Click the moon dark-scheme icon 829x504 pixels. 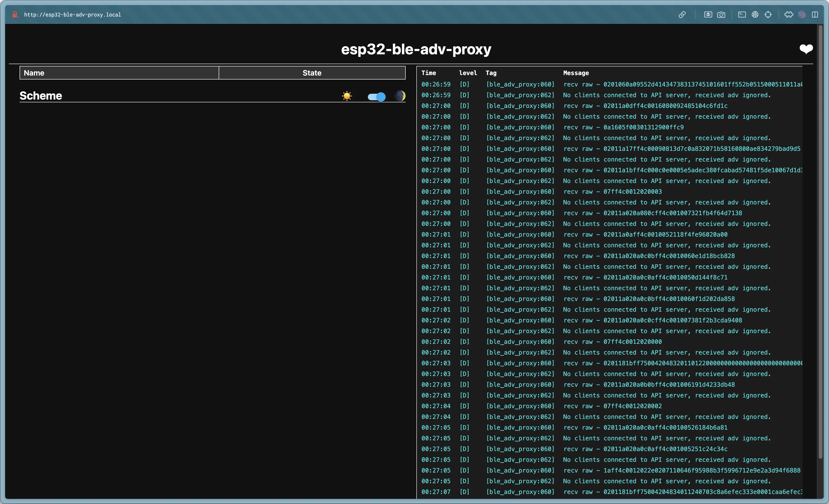pos(400,96)
